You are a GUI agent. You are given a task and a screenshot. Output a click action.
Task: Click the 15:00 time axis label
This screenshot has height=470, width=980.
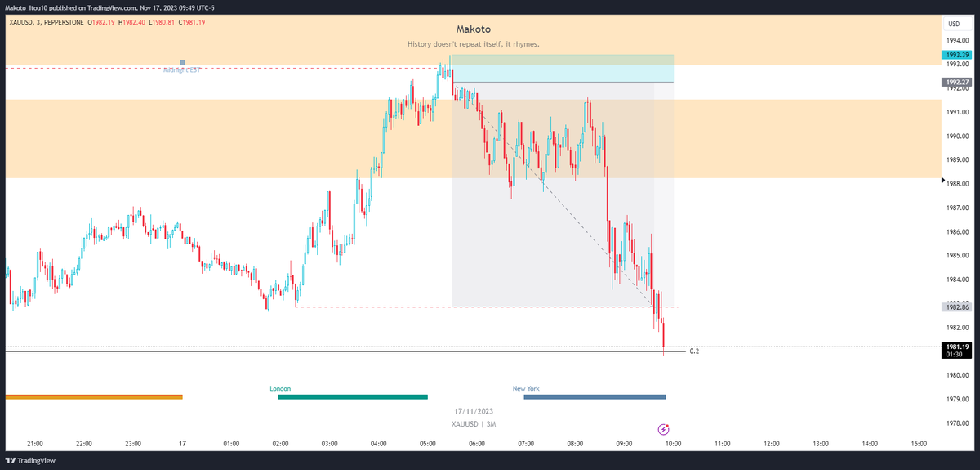(x=919, y=444)
